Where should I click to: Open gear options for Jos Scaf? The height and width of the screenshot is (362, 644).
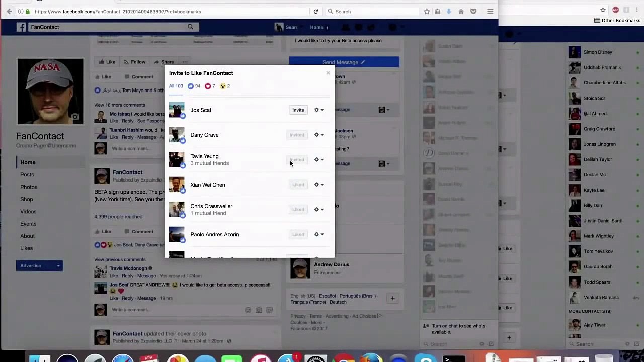tap(319, 110)
